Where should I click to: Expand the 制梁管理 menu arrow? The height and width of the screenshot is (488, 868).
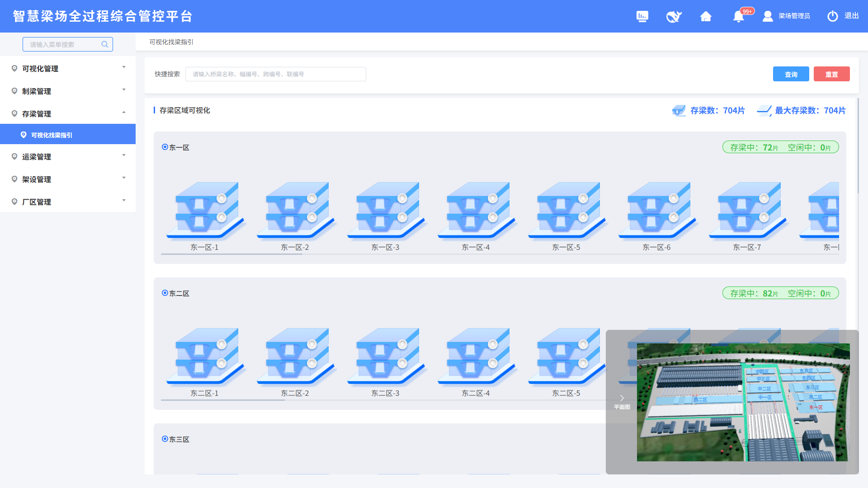click(x=124, y=90)
